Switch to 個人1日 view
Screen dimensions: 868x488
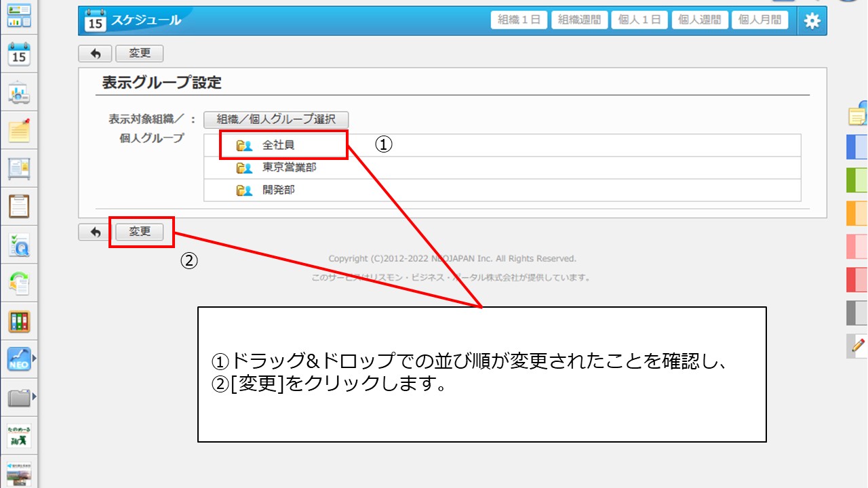pos(639,20)
